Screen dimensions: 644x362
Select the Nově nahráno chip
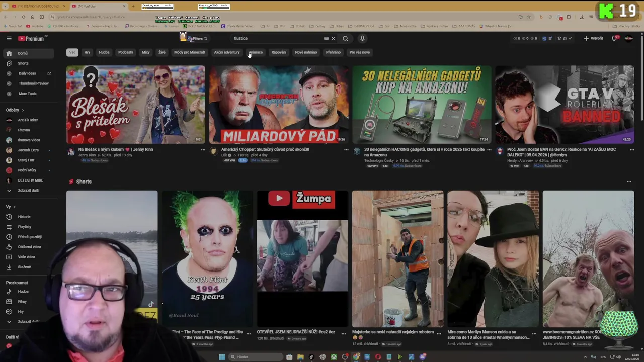306,52
